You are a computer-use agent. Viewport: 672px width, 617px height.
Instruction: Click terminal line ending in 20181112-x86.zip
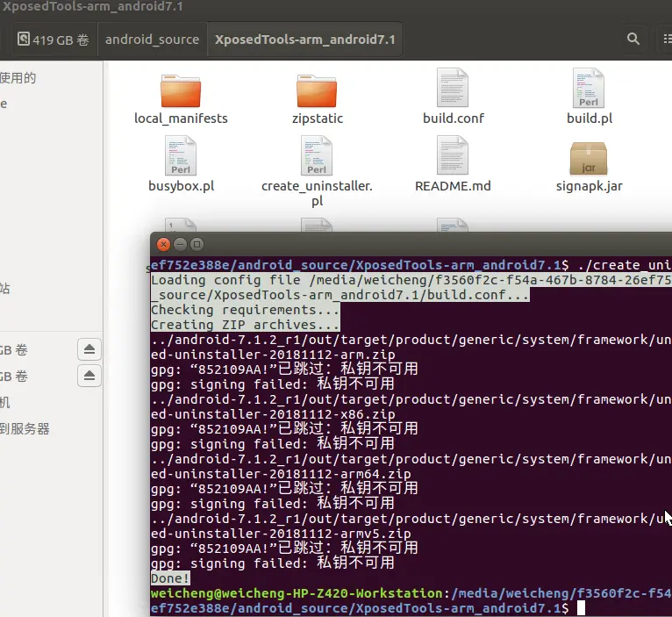(273, 414)
